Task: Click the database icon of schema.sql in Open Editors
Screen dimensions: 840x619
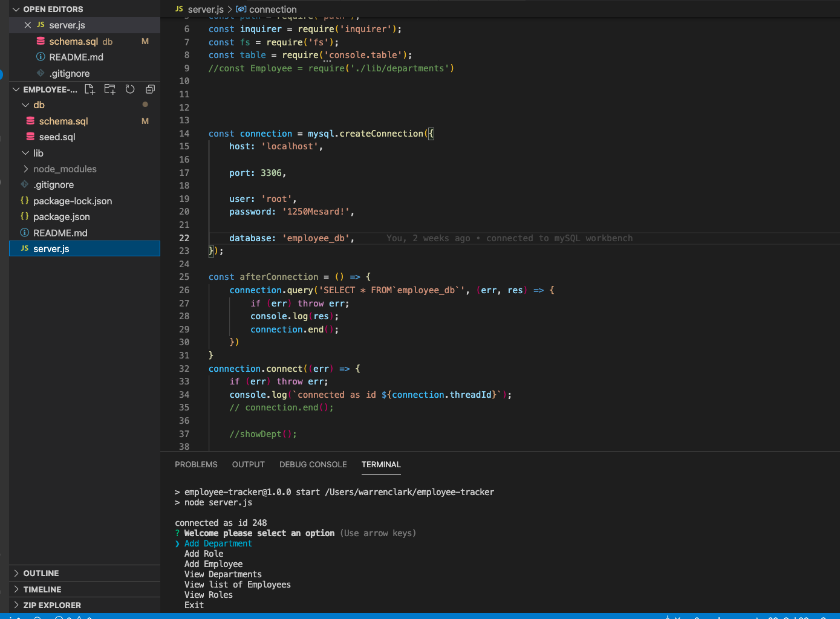Action: tap(41, 41)
